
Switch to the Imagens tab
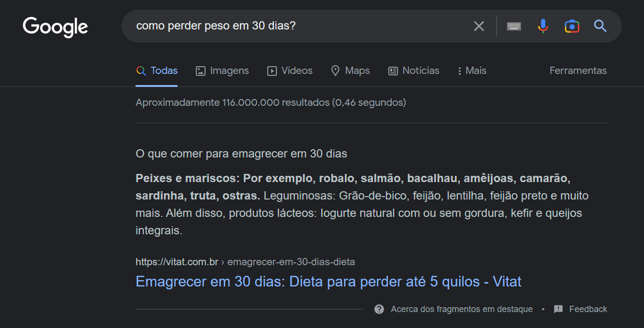point(222,71)
